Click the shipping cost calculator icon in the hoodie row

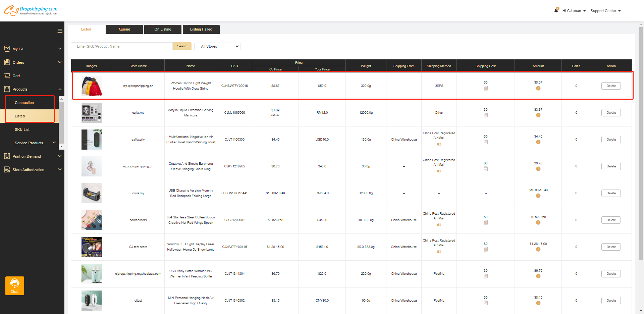[x=485, y=89]
